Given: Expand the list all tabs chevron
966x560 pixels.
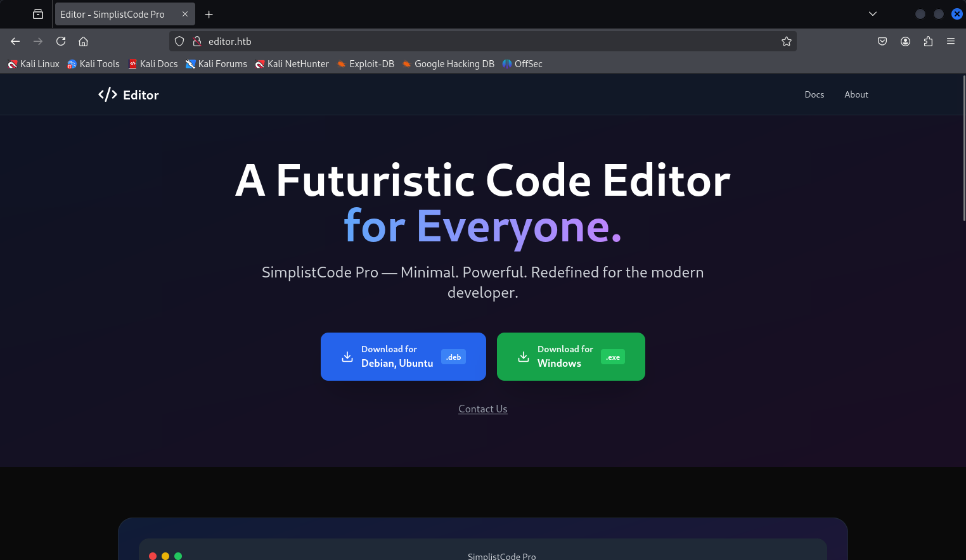Looking at the screenshot, I should coord(872,14).
